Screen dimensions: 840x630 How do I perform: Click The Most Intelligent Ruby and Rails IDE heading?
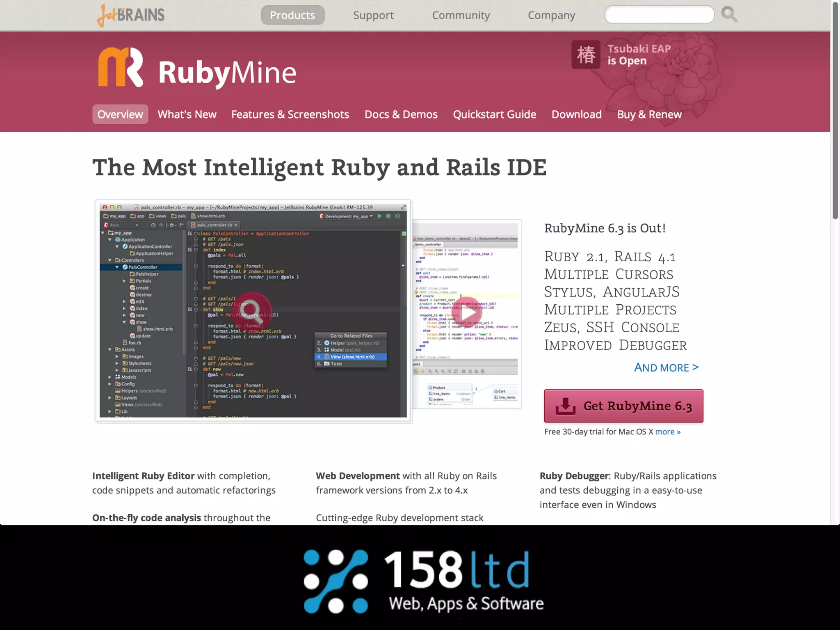320,168
